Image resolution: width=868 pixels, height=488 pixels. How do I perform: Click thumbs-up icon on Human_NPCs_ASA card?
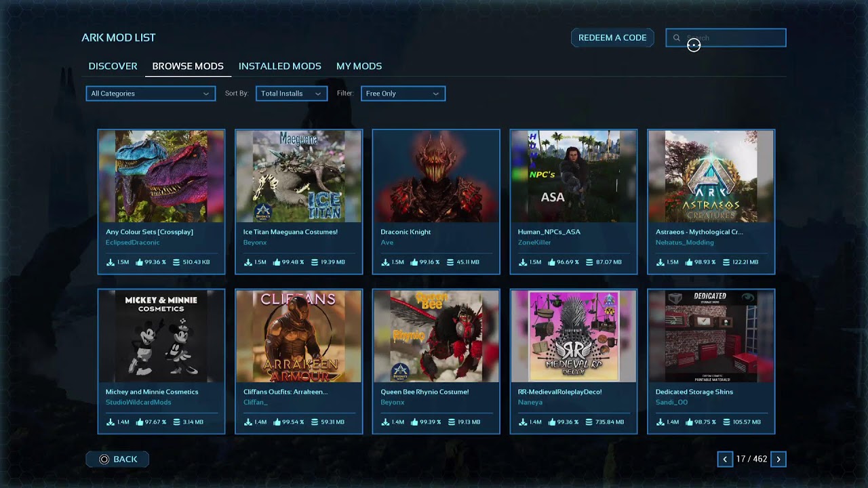552,262
